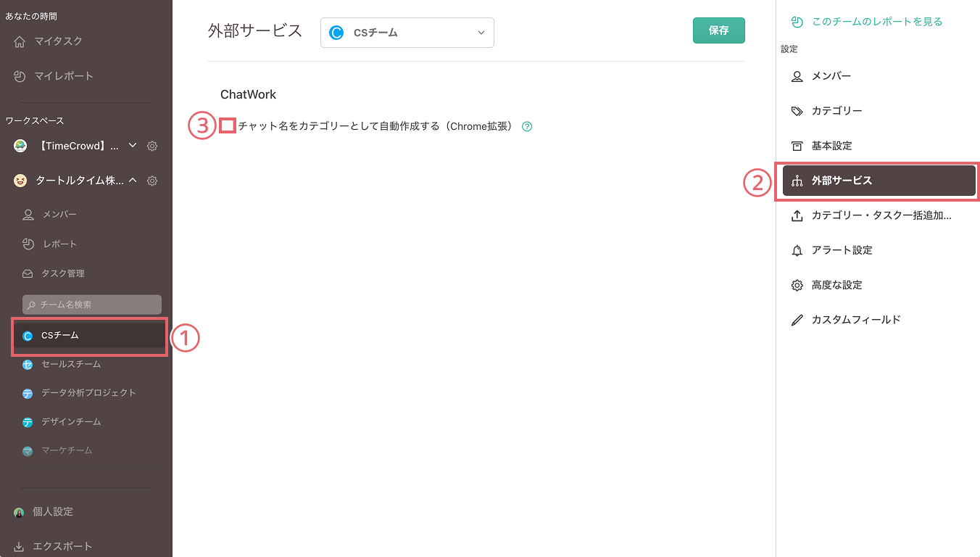Image resolution: width=980 pixels, height=557 pixels.
Task: Open このチームのレポートを見る link
Action: point(867,22)
